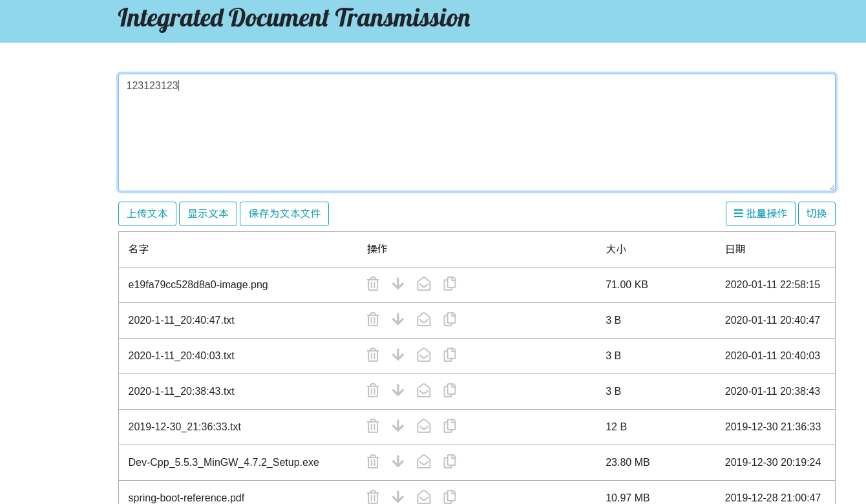This screenshot has height=504, width=866.
Task: Click the open-envelope icon for spring-boot-reference.pdf
Action: 424,497
